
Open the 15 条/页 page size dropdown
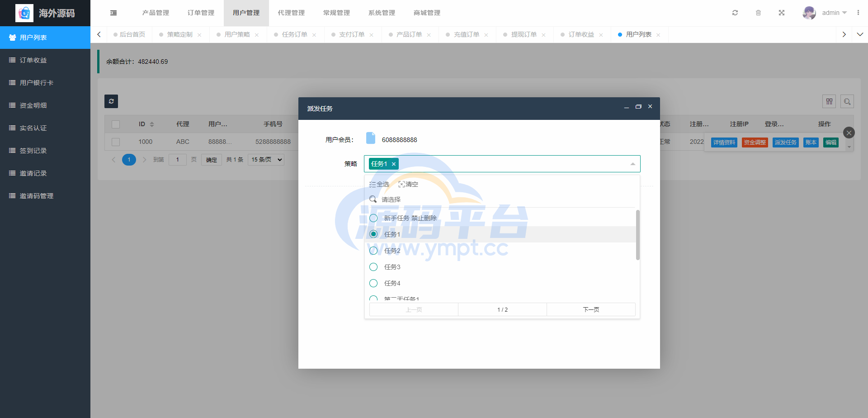click(x=266, y=159)
